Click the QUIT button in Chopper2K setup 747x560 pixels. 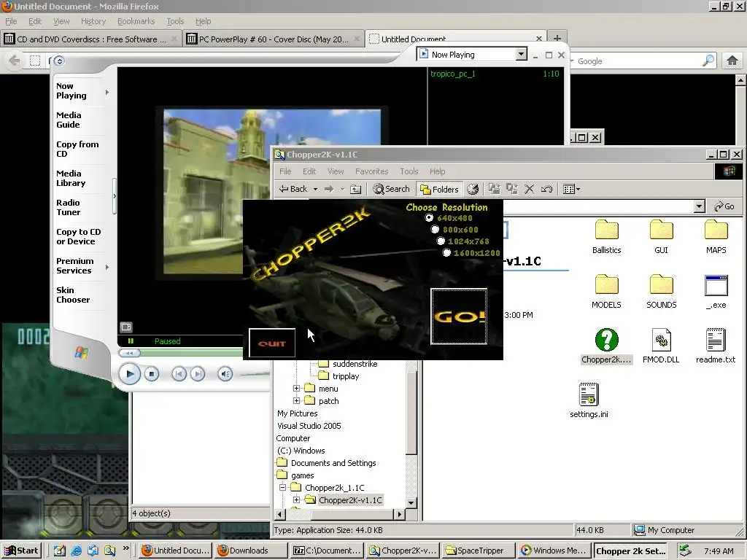[x=272, y=343]
